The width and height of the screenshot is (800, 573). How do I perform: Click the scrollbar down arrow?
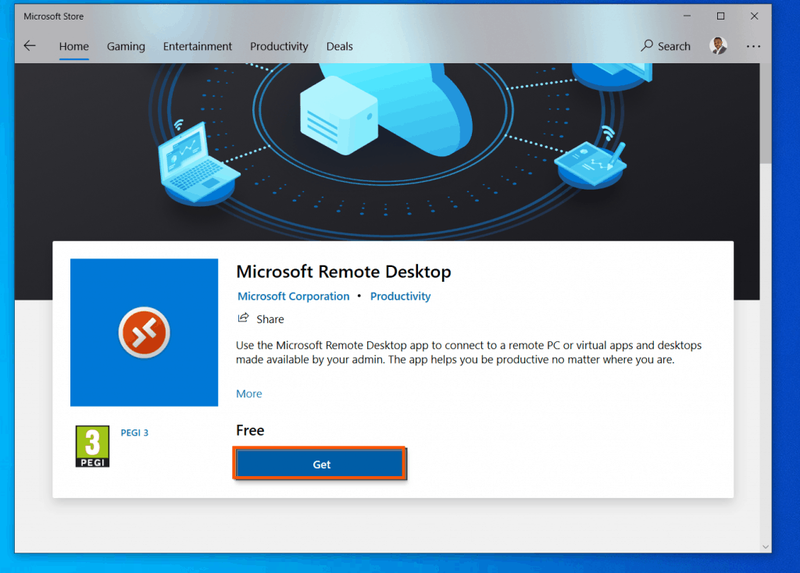(x=765, y=546)
